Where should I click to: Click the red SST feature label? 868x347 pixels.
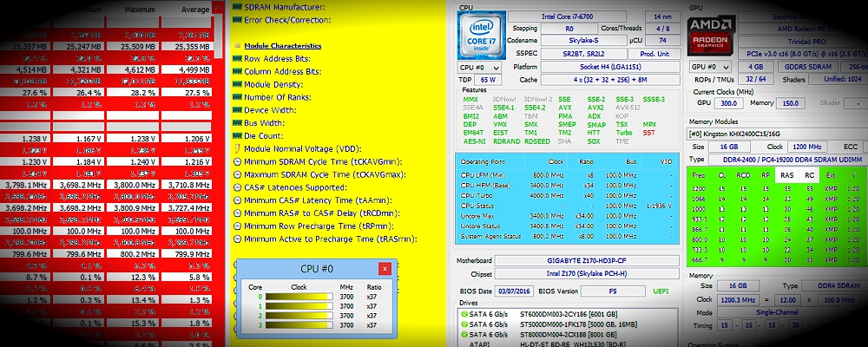point(648,133)
